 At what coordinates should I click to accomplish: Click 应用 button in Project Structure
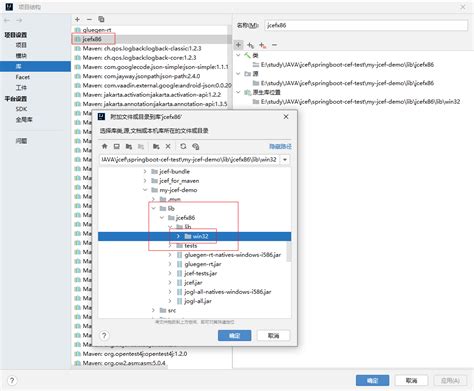tap(450, 380)
